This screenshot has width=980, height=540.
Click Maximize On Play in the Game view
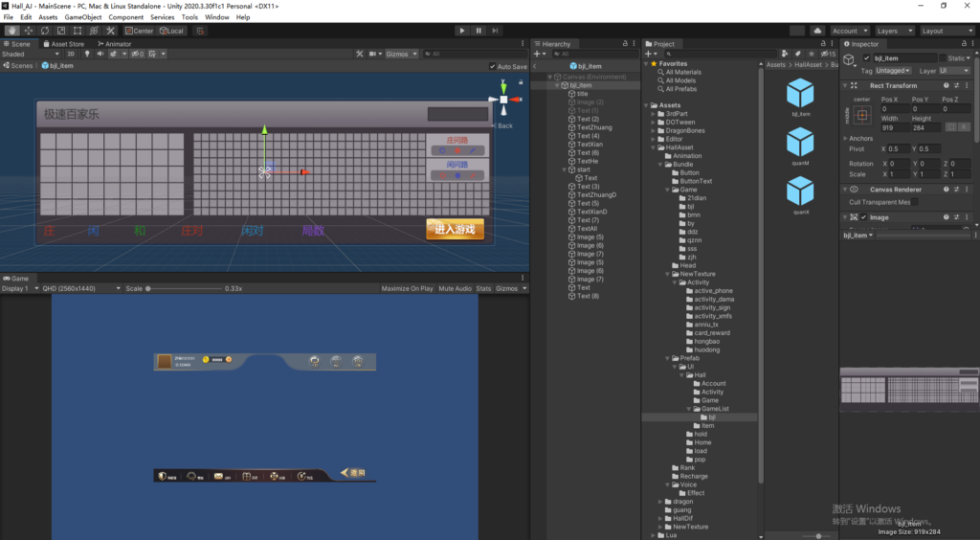[407, 288]
